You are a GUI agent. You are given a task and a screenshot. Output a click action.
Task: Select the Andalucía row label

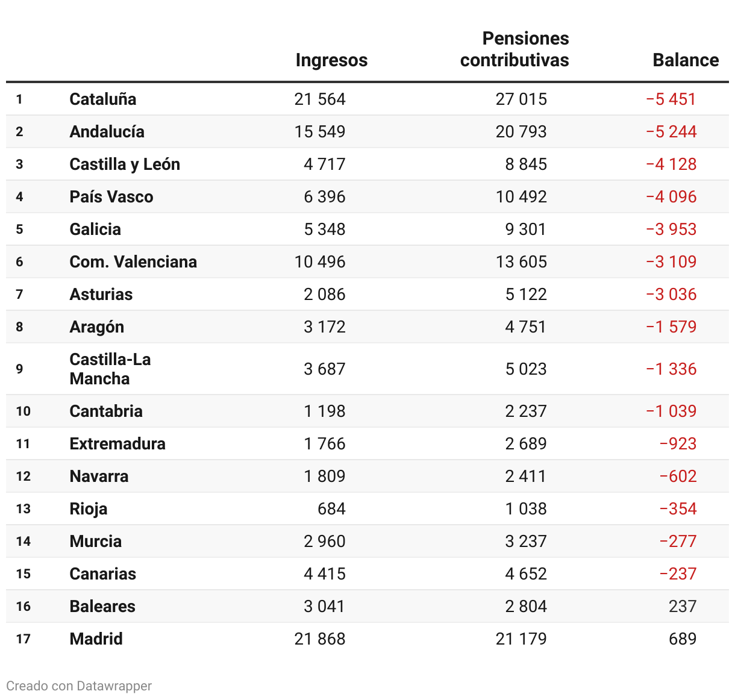pos(107,131)
